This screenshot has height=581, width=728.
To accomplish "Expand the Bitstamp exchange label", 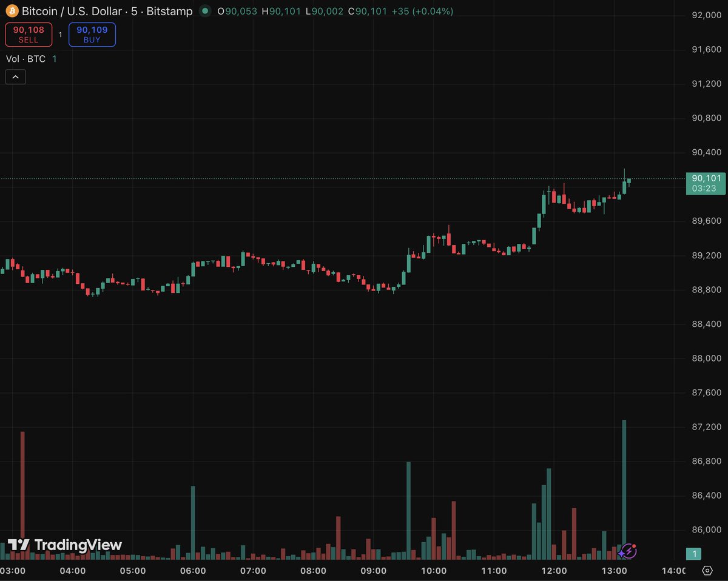I will (170, 10).
